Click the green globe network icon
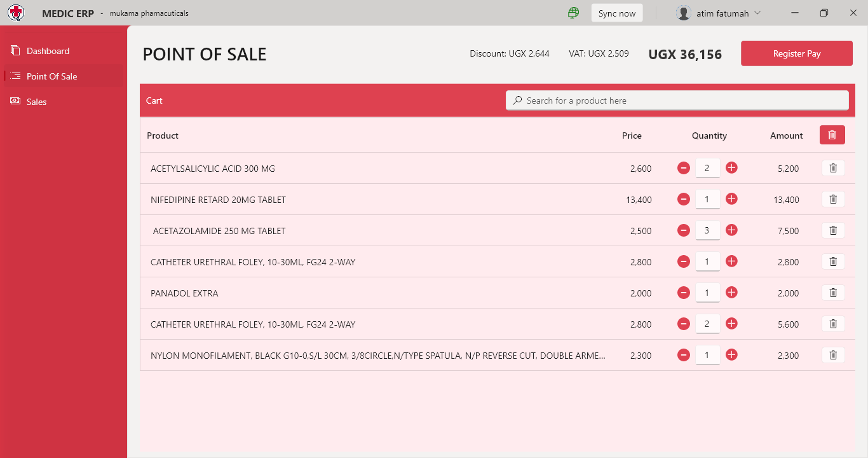 click(573, 13)
